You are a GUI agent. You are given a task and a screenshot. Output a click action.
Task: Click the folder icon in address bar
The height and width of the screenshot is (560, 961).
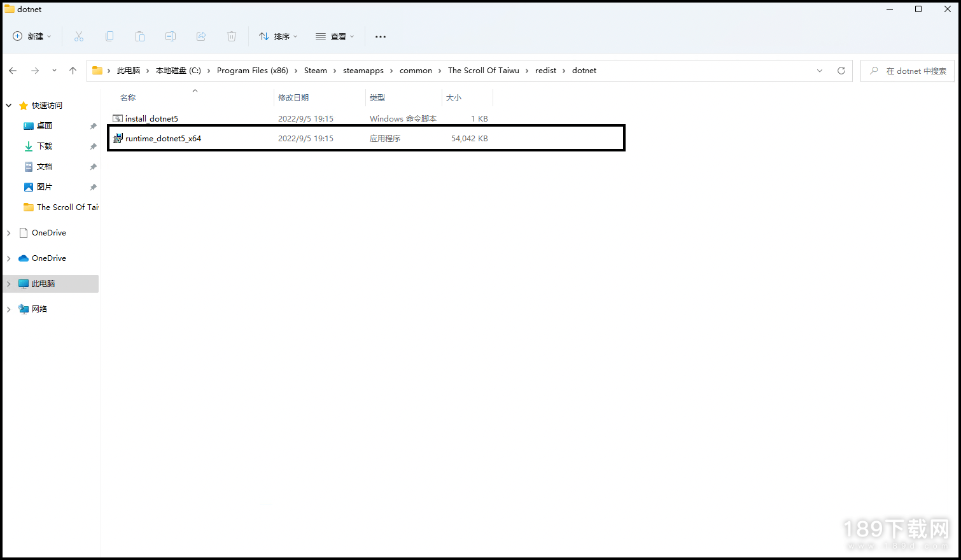point(97,71)
